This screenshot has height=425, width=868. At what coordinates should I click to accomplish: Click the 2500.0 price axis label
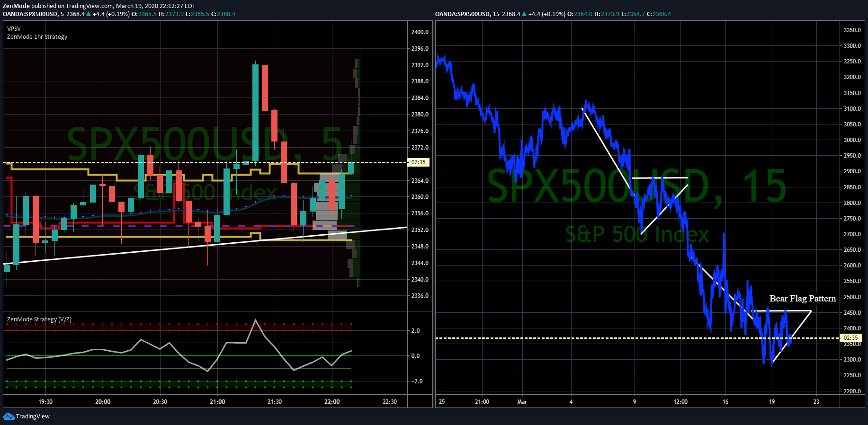pos(852,297)
